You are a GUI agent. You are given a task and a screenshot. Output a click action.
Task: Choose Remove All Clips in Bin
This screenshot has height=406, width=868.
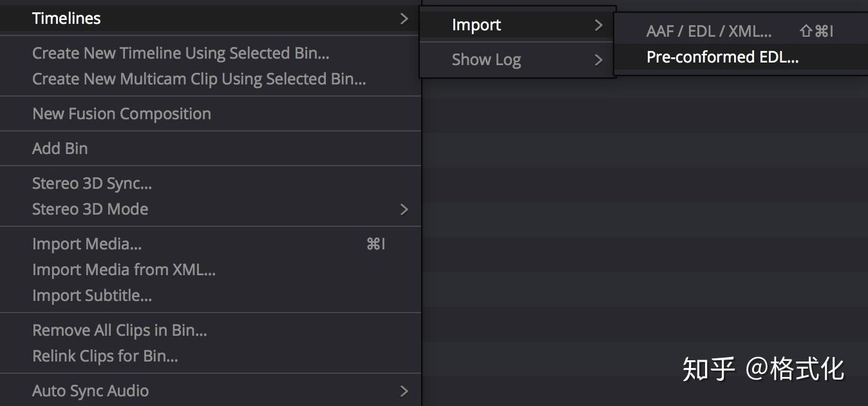coord(120,331)
